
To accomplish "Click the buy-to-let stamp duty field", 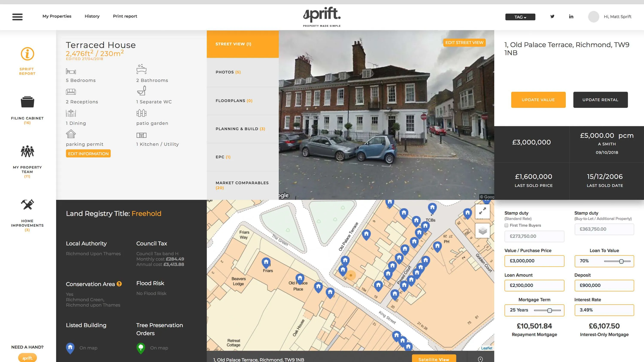I will point(604,229).
